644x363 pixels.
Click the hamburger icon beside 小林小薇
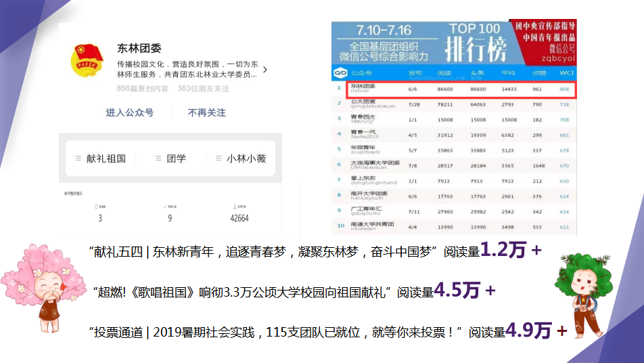pos(218,158)
